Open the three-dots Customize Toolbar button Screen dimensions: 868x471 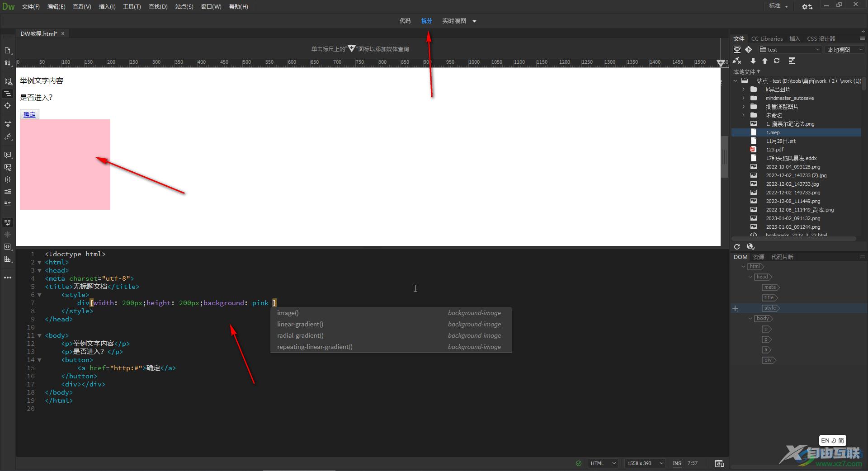point(8,278)
